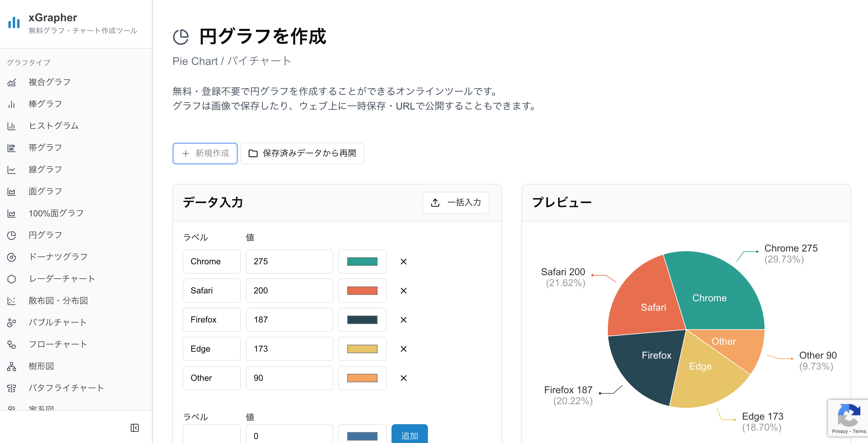Screen dimensions: 868x443
Task: Select the フローチャート flowchart icon
Action: point(12,344)
